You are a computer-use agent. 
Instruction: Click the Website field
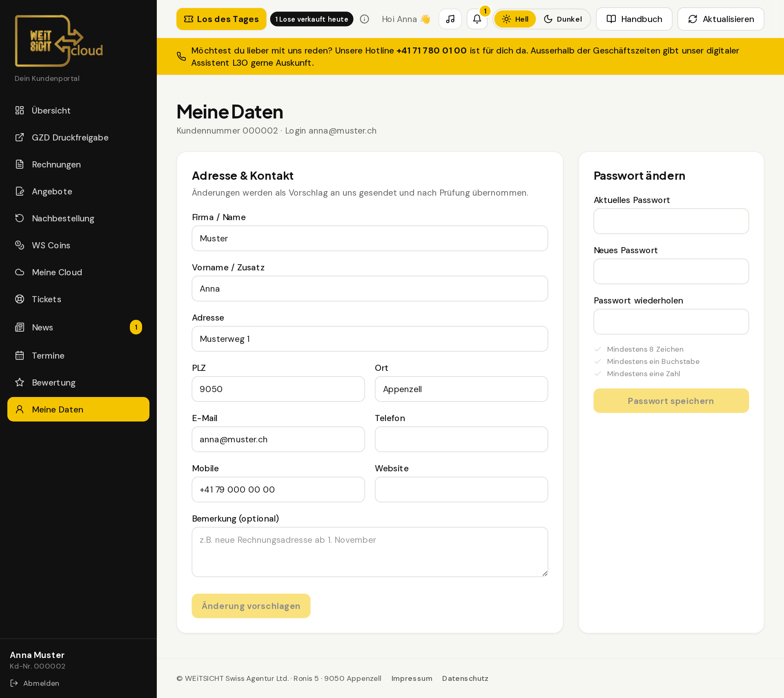click(x=461, y=490)
